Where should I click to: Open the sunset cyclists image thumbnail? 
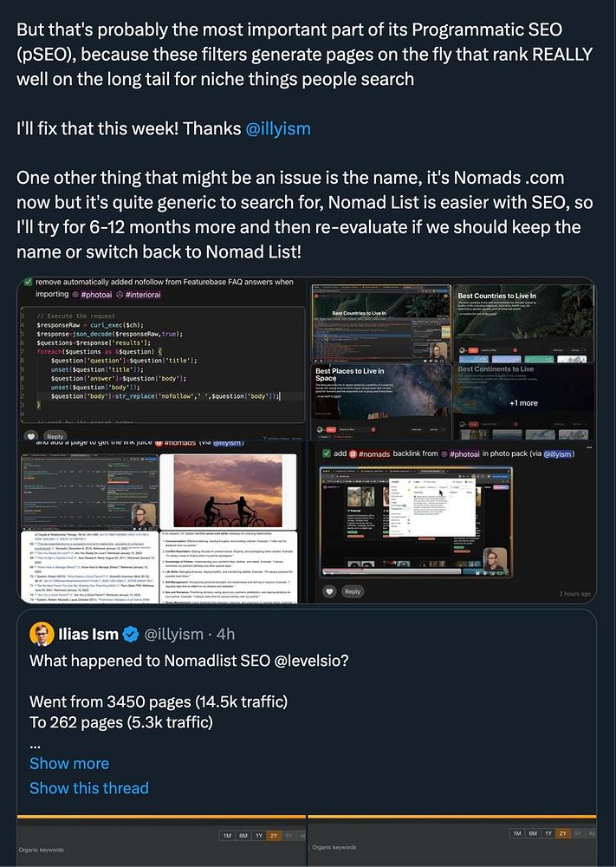click(x=228, y=492)
